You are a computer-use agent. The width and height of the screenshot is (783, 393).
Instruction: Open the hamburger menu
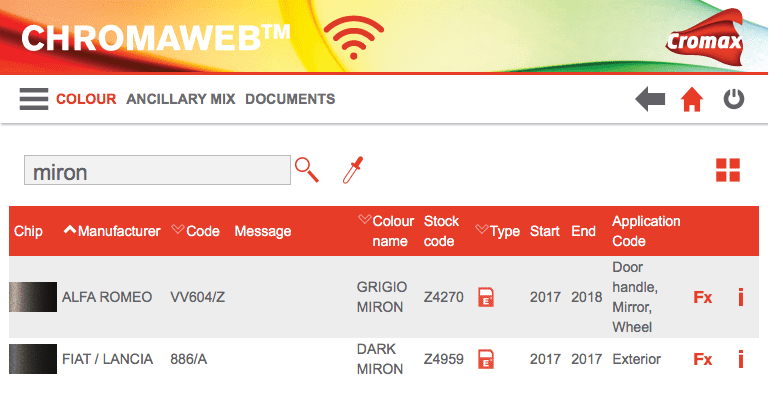pos(34,99)
